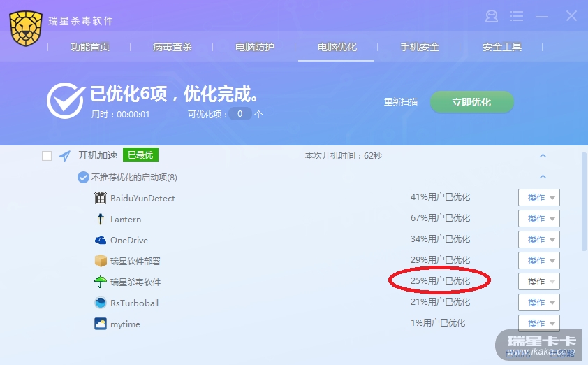588x365 pixels.
Task: Open the 电脑防护 tab
Action: point(255,47)
